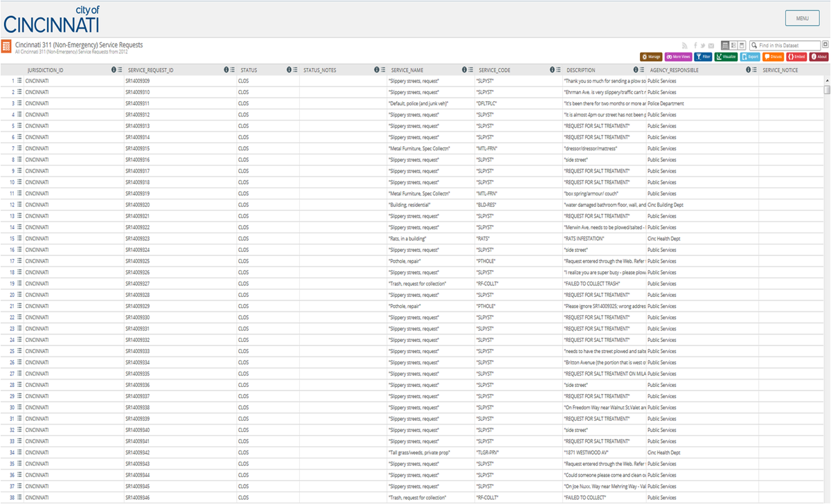Open the MENU button at top right
The width and height of the screenshot is (831, 504).
pyautogui.click(x=802, y=18)
